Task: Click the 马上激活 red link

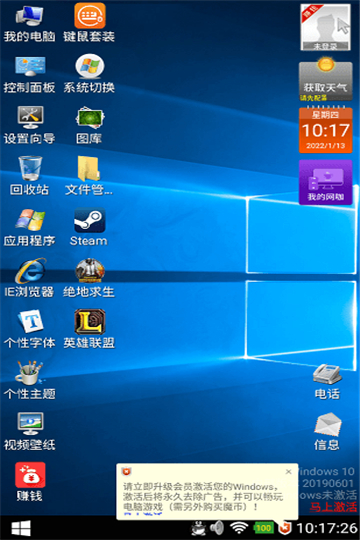Action: pyautogui.click(x=333, y=507)
